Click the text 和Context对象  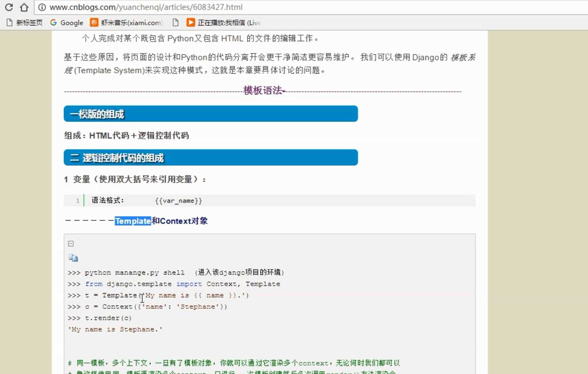click(x=180, y=221)
